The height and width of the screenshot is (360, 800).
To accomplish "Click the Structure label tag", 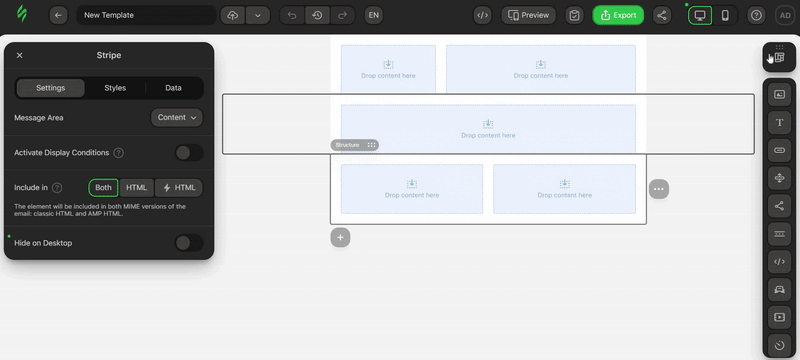I will pyautogui.click(x=347, y=145).
